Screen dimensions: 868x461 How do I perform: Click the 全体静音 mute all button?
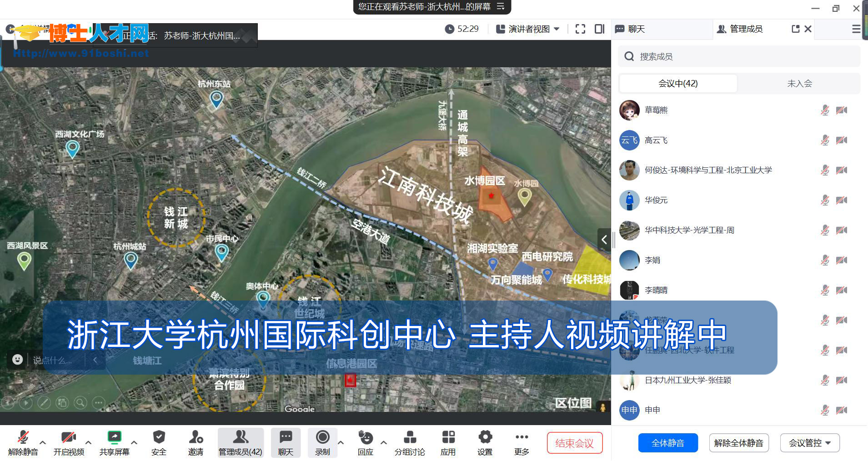point(668,443)
